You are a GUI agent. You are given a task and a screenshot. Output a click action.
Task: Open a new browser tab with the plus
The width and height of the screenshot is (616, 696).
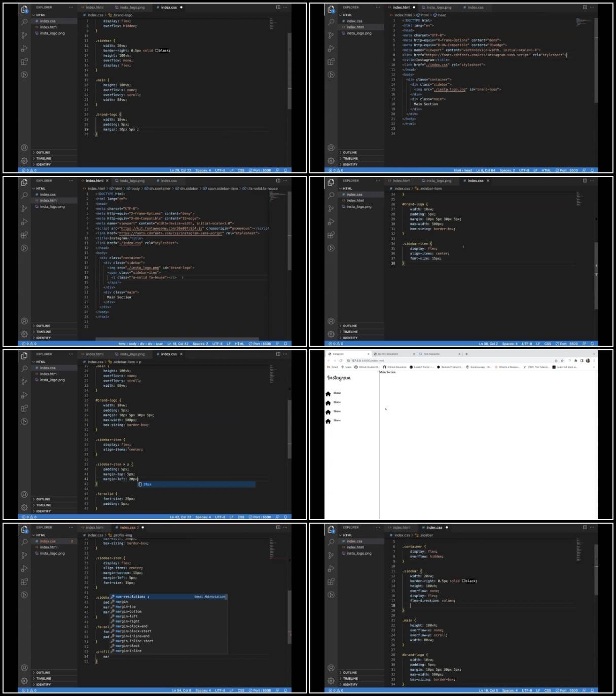pyautogui.click(x=466, y=354)
